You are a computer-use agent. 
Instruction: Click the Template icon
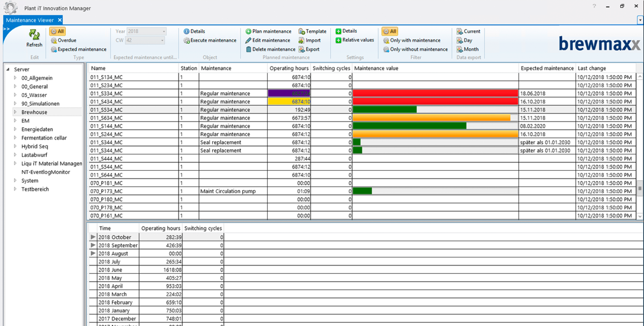pos(301,31)
